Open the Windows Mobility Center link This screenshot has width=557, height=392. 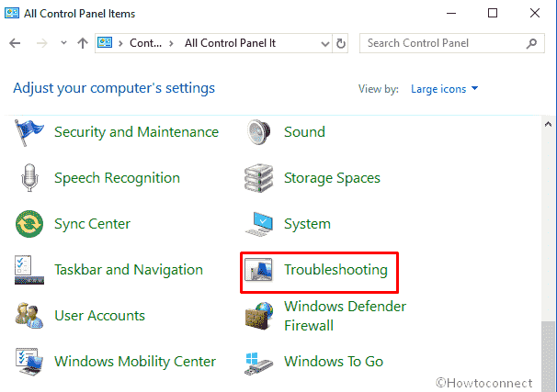135,362
